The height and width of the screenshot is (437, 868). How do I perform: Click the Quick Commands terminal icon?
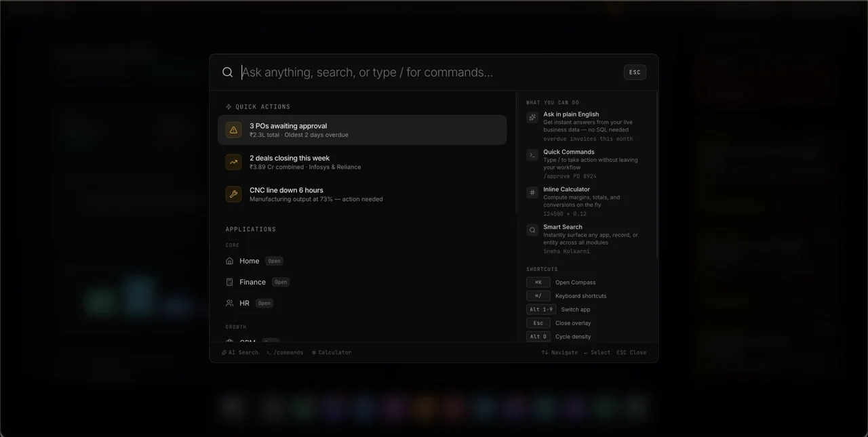pyautogui.click(x=532, y=155)
